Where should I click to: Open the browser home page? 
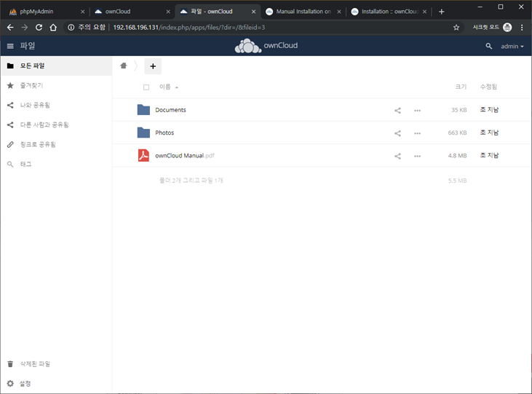pos(53,27)
